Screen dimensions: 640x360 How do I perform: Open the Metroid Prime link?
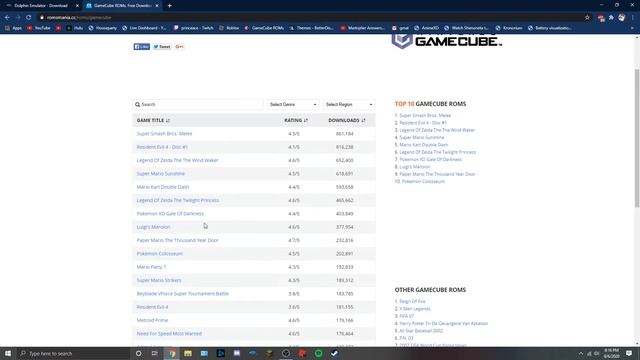pyautogui.click(x=152, y=320)
